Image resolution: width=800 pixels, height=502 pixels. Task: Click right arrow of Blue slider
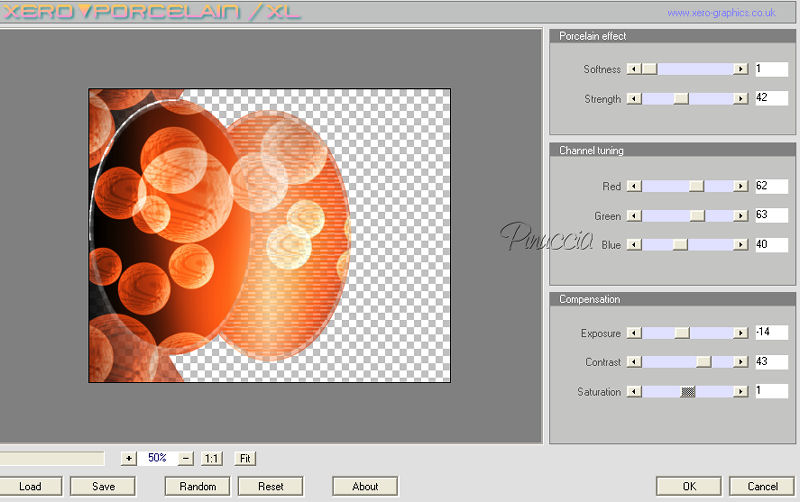tap(740, 244)
